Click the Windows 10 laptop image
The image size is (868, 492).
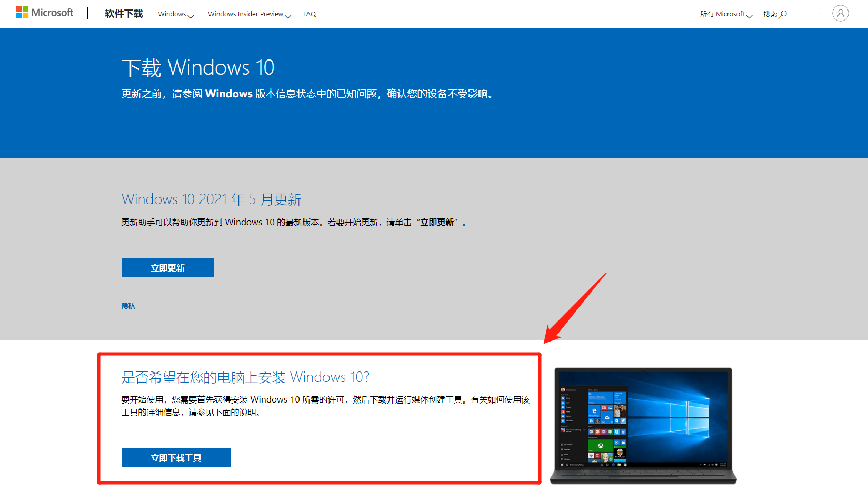pyautogui.click(x=643, y=426)
